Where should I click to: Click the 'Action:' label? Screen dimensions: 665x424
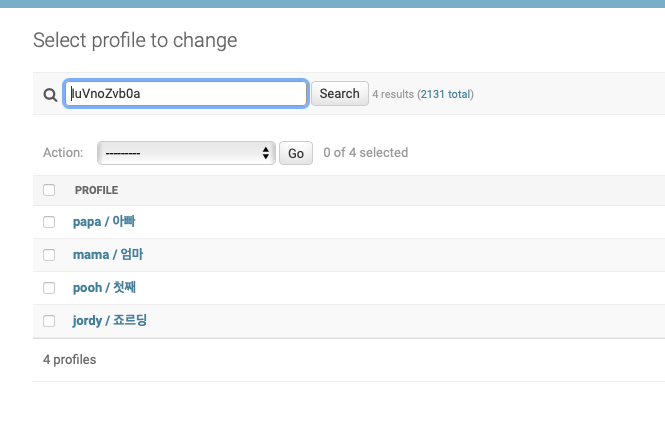pos(63,153)
